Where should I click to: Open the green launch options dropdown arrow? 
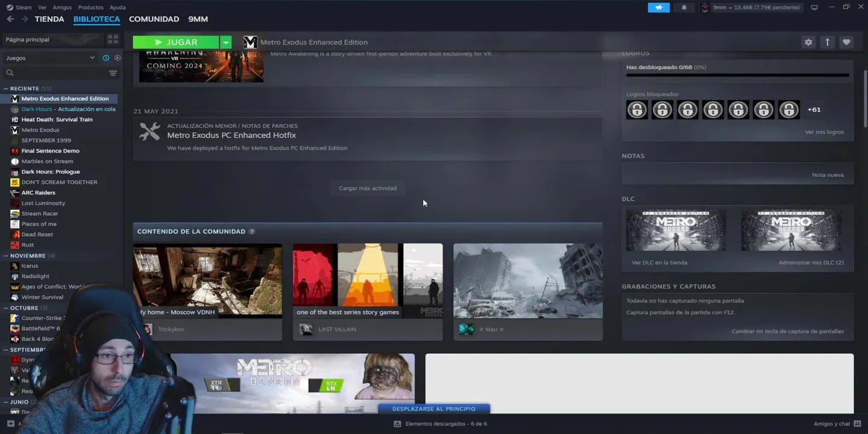pos(225,42)
